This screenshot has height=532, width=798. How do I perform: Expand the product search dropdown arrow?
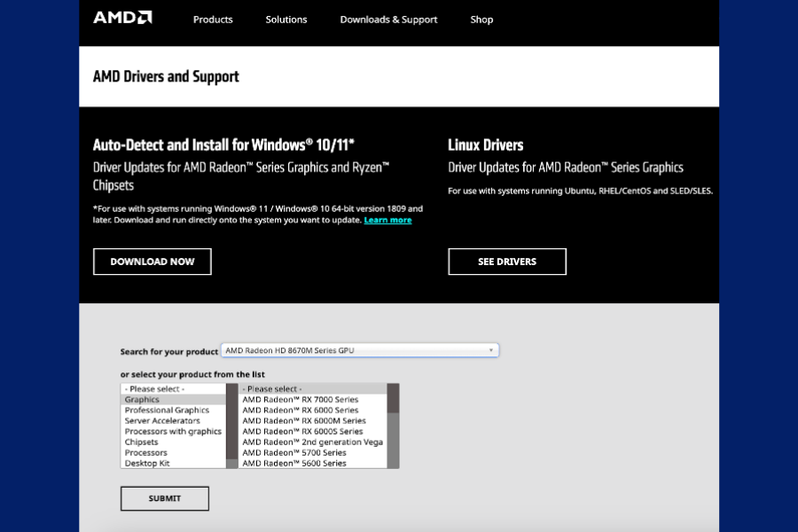click(491, 350)
